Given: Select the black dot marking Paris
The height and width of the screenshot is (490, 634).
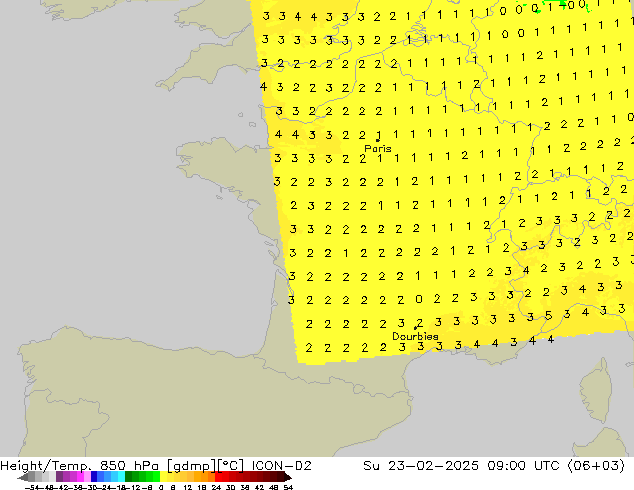Looking at the screenshot, I should click(x=378, y=140).
